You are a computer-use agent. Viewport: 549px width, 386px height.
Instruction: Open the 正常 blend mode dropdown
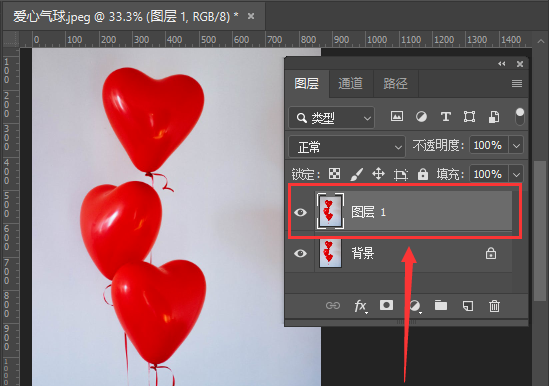[x=347, y=146]
